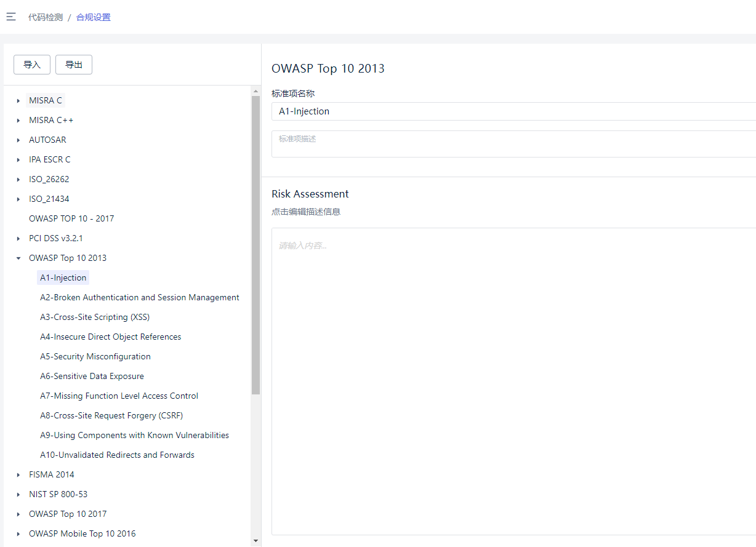Select MISRA C++ standard
This screenshot has height=547, width=756.
point(51,120)
